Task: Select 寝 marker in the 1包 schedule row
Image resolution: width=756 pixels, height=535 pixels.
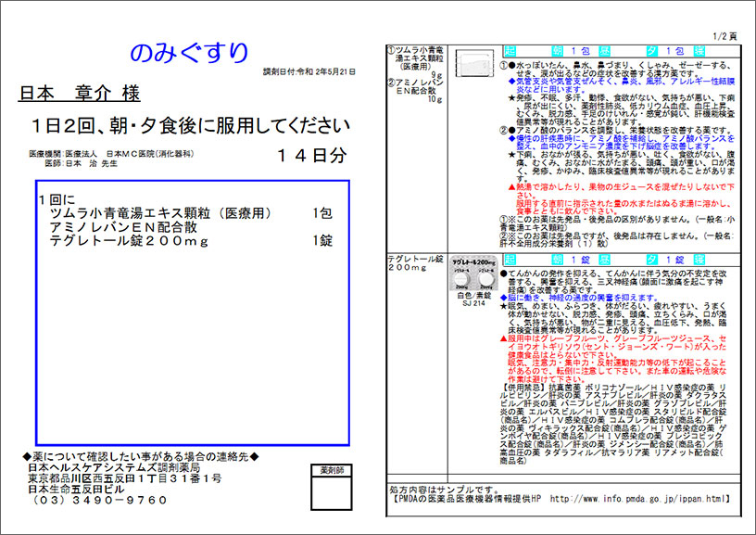Action: (x=699, y=51)
